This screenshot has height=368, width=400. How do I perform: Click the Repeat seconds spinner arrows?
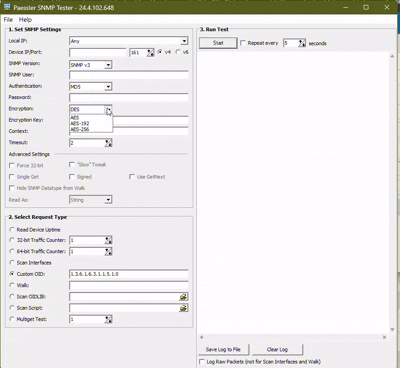[302, 43]
